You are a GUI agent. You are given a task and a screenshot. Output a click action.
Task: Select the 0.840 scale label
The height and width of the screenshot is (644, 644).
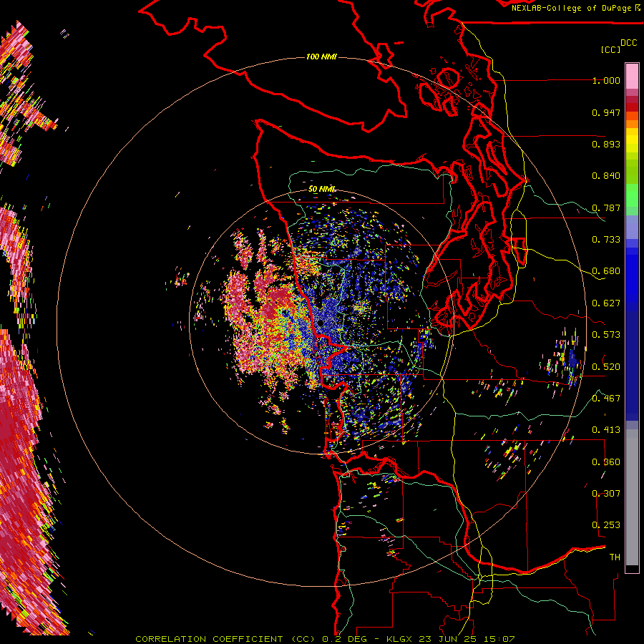point(606,176)
